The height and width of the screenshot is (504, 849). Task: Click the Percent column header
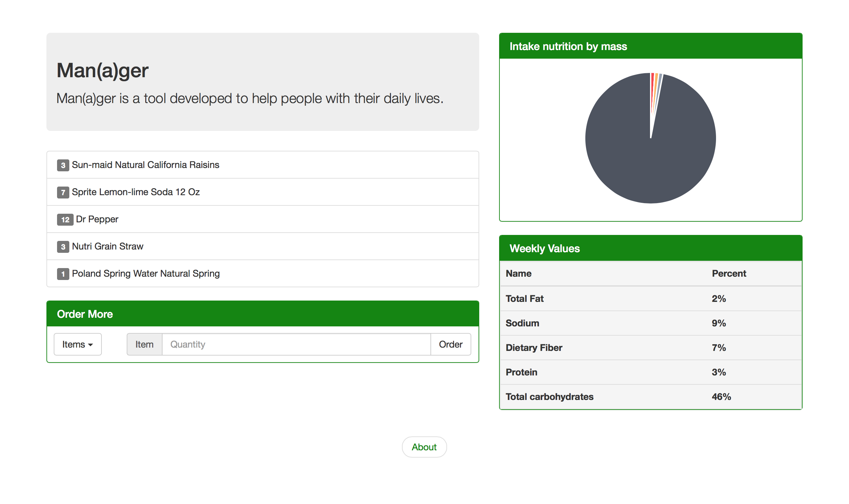pyautogui.click(x=729, y=273)
